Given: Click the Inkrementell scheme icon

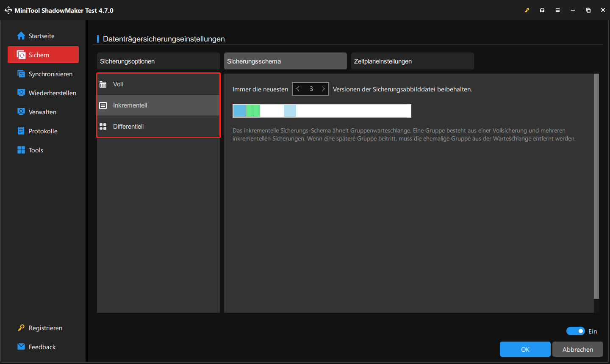Looking at the screenshot, I should click(x=103, y=105).
